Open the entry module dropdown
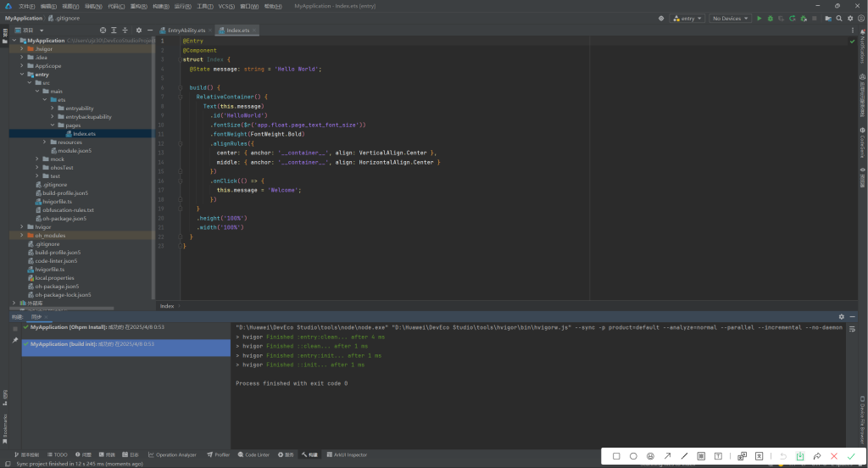The width and height of the screenshot is (868, 468). click(687, 18)
